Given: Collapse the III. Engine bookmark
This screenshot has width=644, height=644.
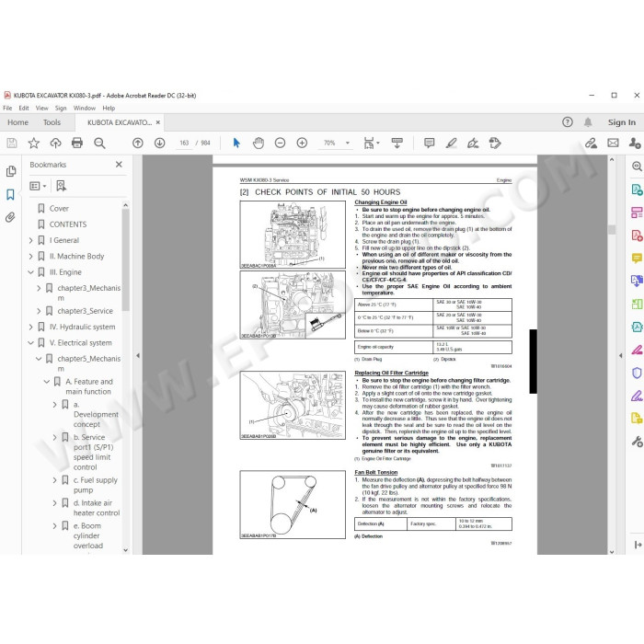Looking at the screenshot, I should 30,272.
